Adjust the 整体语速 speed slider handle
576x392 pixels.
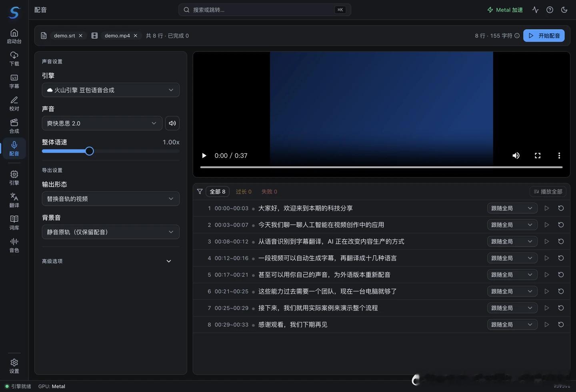(89, 151)
